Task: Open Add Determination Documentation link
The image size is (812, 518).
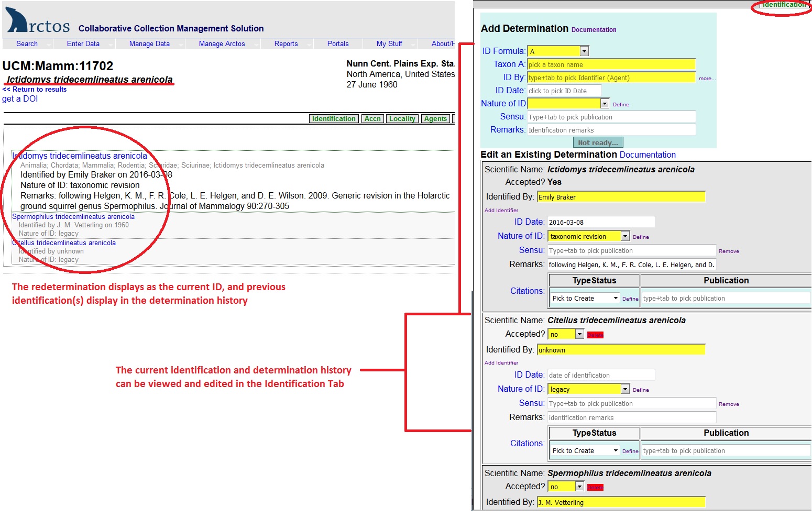Action: point(594,30)
